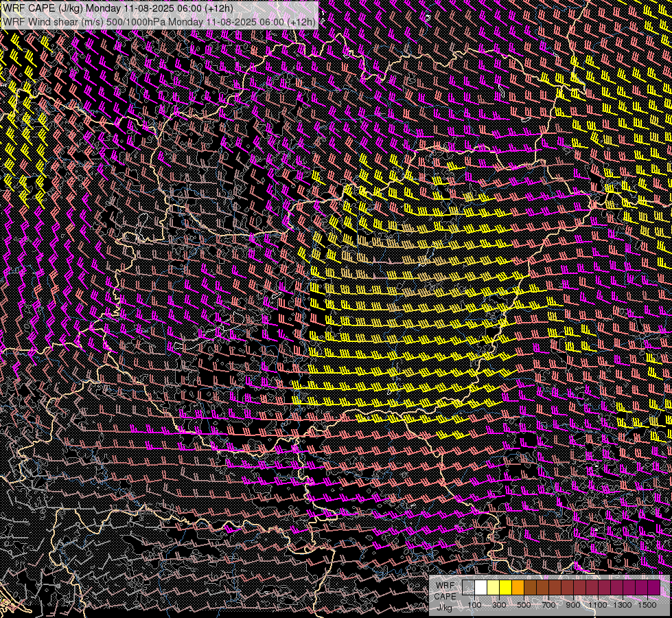672x618 pixels.
Task: Click the legend label '500'
Action: point(524,605)
